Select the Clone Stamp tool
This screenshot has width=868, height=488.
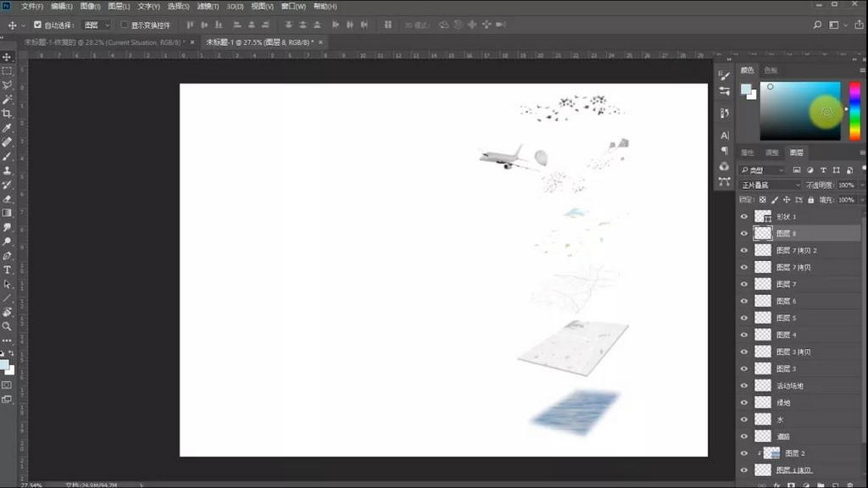coord(7,170)
